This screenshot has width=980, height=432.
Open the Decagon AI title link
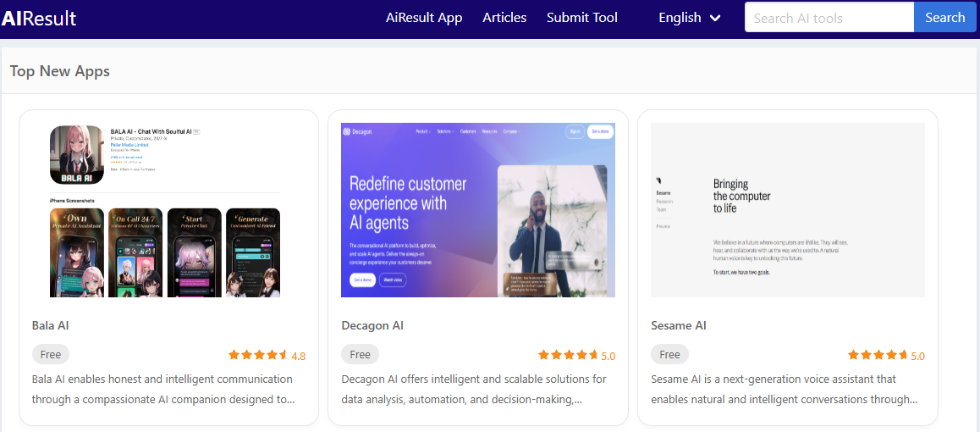pos(372,326)
